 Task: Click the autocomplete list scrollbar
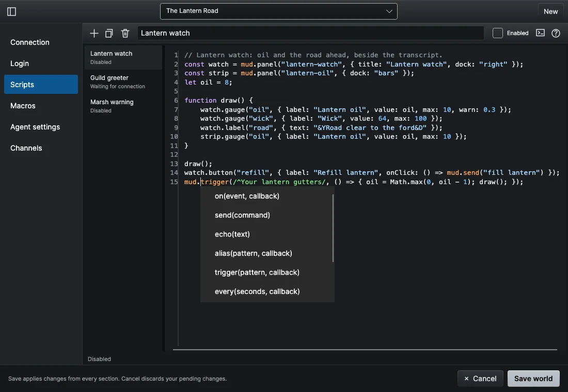[x=333, y=228]
